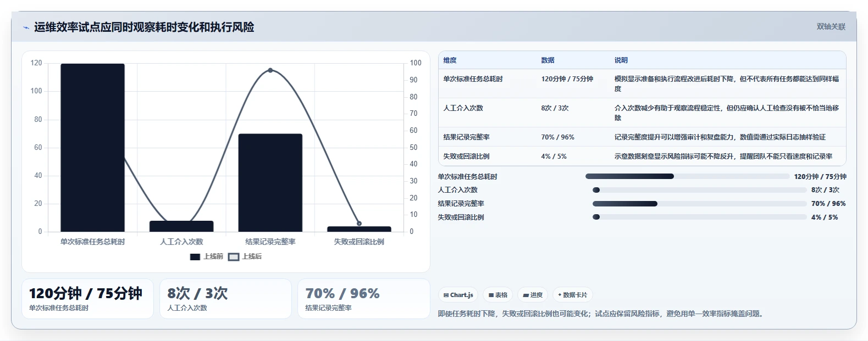This screenshot has width=868, height=341.
Task: Click table cell 4% / 5%
Action: [x=554, y=156]
